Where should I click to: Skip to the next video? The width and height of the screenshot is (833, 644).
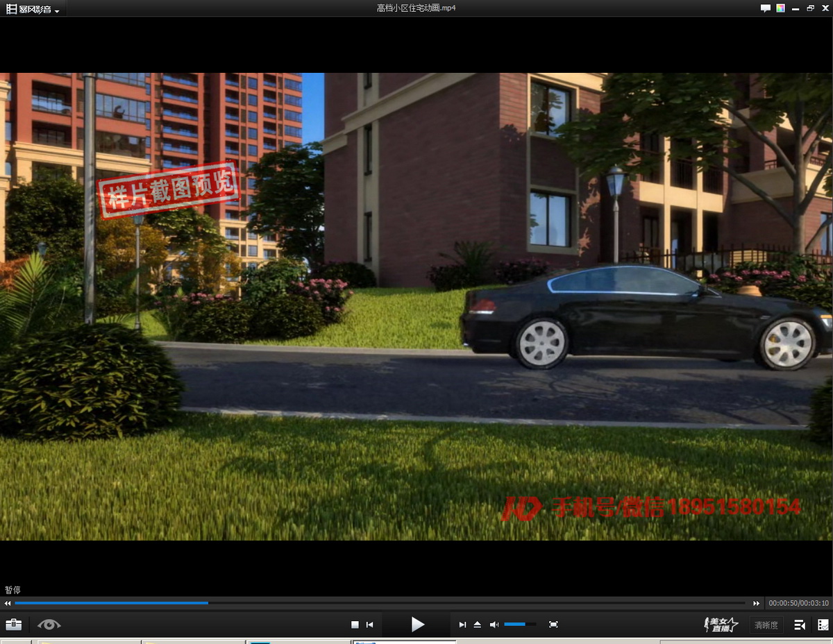coord(462,625)
